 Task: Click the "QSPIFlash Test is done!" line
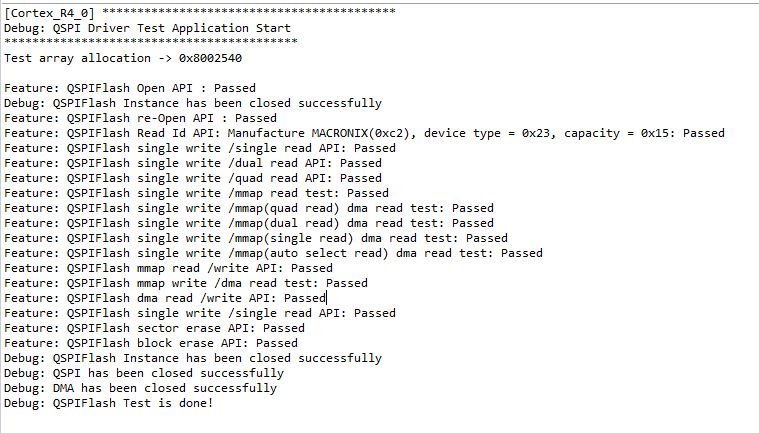109,403
